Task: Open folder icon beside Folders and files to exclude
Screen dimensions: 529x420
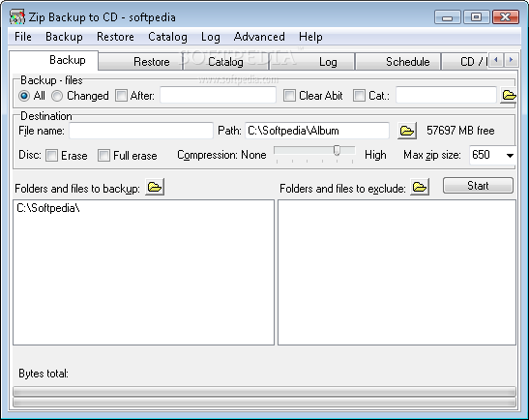Action: click(x=420, y=187)
